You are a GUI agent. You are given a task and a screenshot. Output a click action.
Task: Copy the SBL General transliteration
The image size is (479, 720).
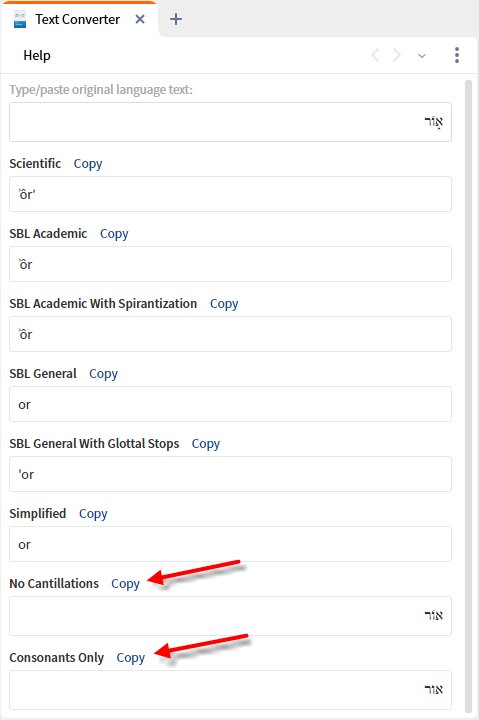(x=103, y=374)
